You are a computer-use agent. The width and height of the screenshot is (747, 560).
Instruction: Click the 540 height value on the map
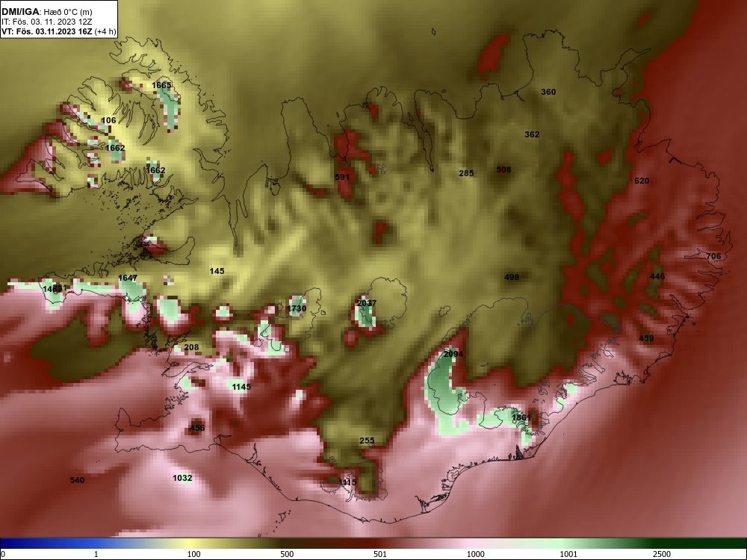click(x=77, y=480)
